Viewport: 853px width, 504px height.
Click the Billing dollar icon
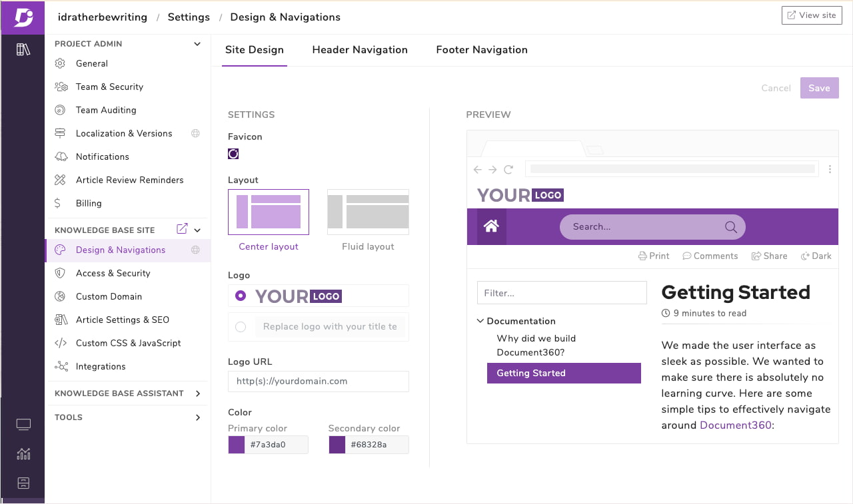click(58, 203)
